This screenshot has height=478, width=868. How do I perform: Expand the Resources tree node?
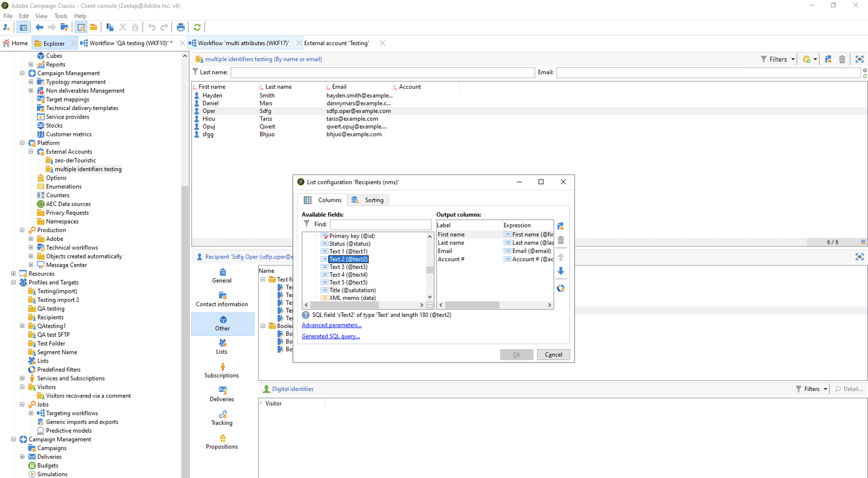click(x=14, y=273)
